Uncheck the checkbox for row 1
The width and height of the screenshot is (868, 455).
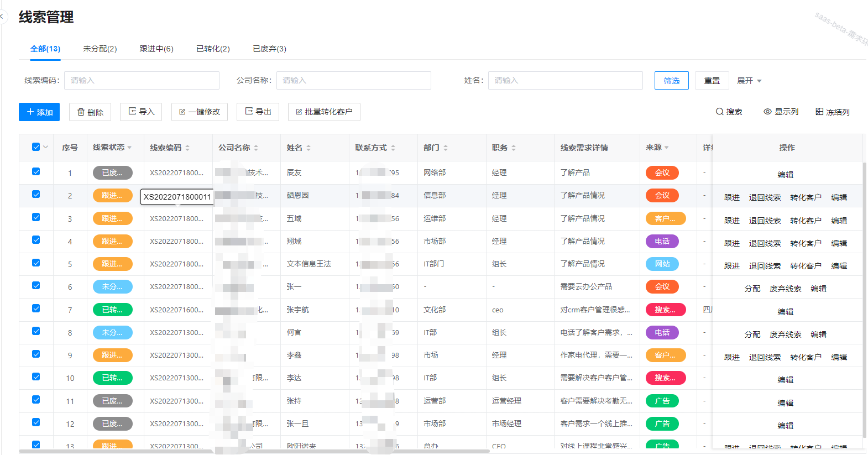36,171
